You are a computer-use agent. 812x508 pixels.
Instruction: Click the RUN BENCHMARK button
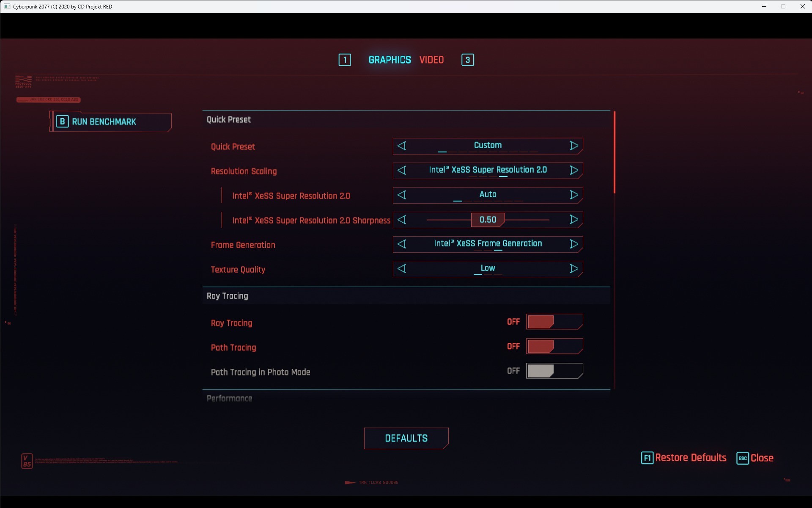pyautogui.click(x=111, y=122)
